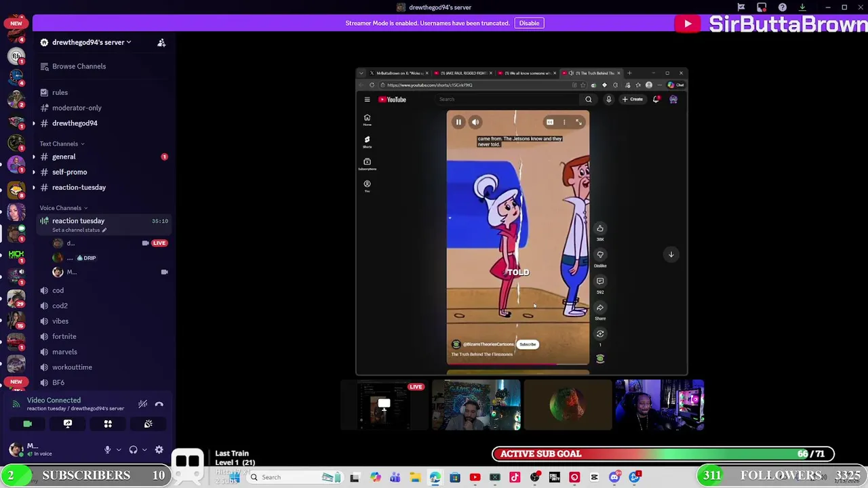Disable Streamer Mode from the banner
The height and width of the screenshot is (488, 868).
click(x=529, y=23)
